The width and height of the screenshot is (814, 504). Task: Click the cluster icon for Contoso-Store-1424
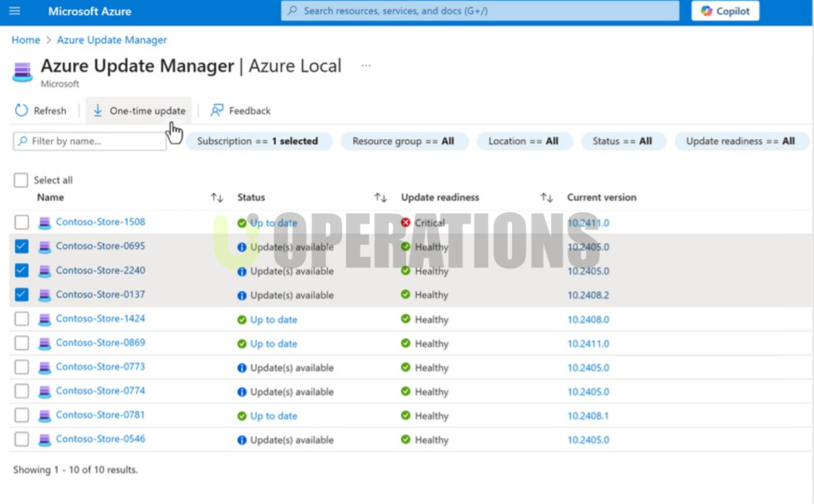45,320
